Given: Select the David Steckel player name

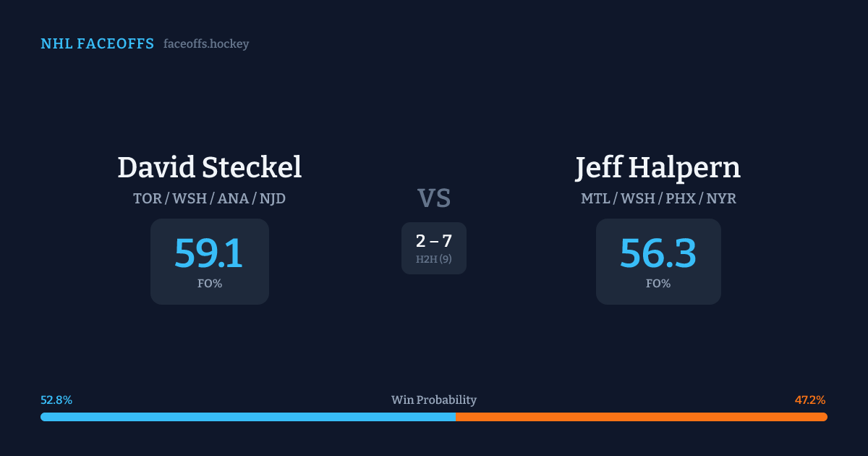Looking at the screenshot, I should coord(209,167).
